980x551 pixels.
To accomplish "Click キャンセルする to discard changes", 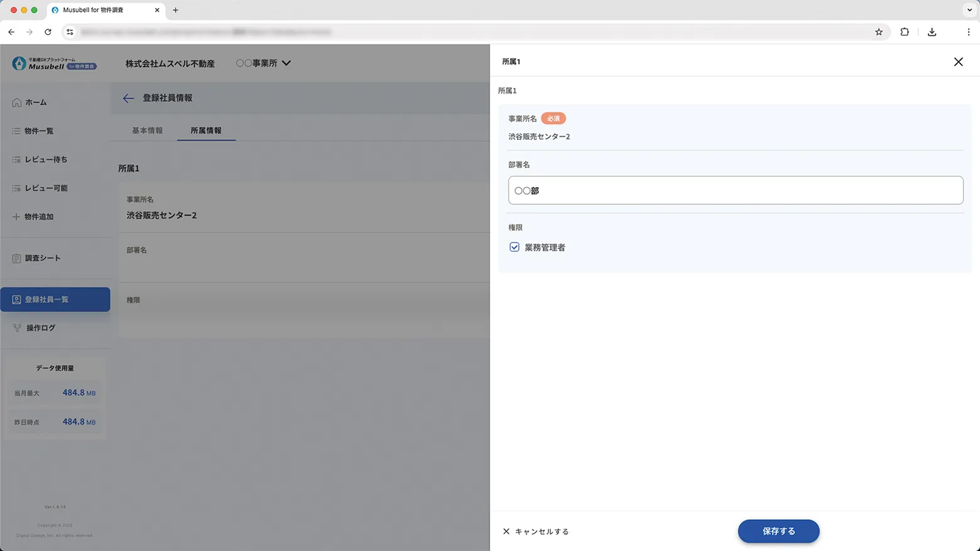I will 536,532.
